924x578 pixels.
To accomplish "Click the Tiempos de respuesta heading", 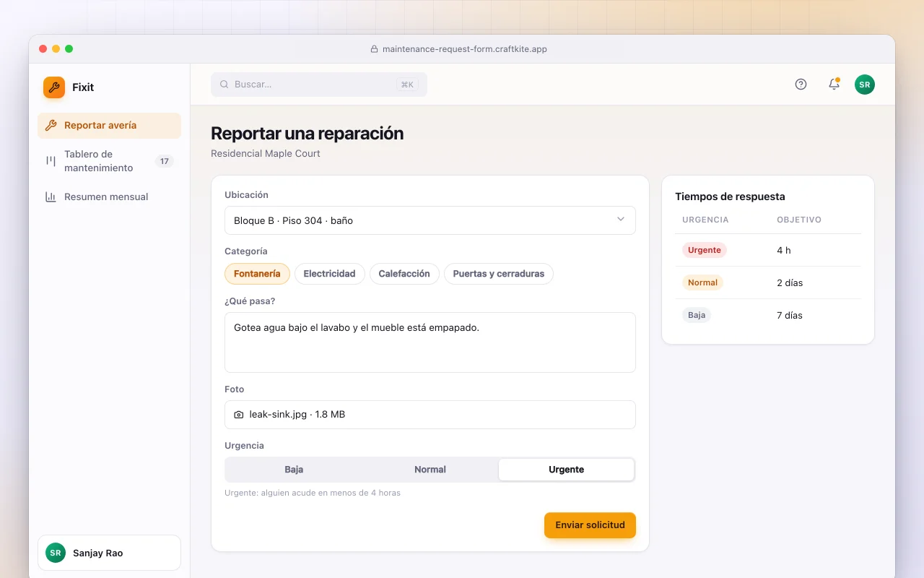I will [730, 197].
